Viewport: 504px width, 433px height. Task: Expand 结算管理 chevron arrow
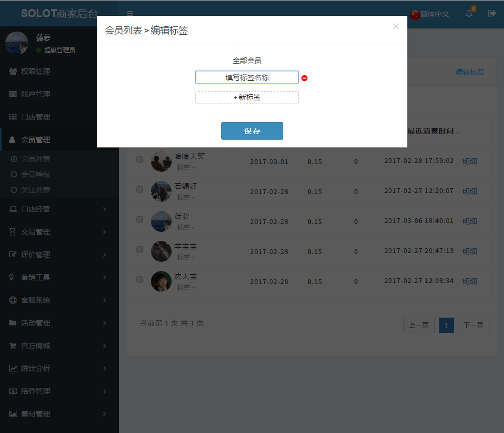[x=104, y=391]
